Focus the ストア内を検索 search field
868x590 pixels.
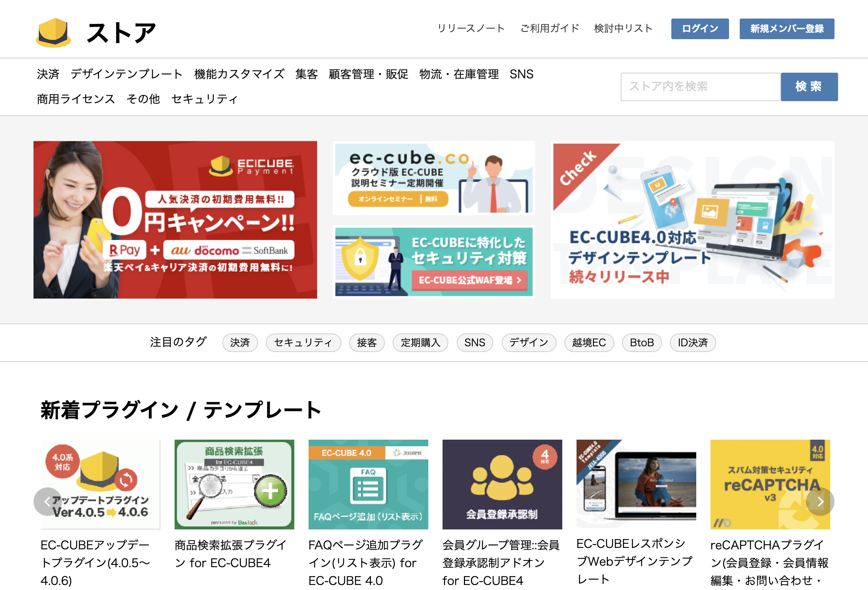pyautogui.click(x=701, y=87)
